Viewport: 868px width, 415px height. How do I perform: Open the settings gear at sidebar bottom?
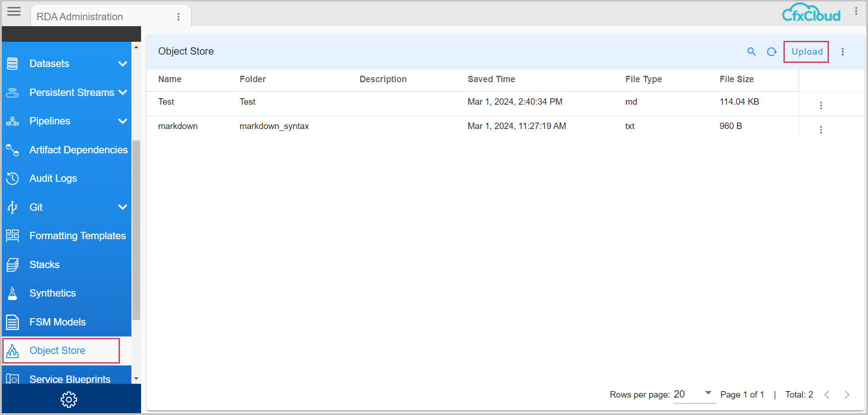point(69,399)
